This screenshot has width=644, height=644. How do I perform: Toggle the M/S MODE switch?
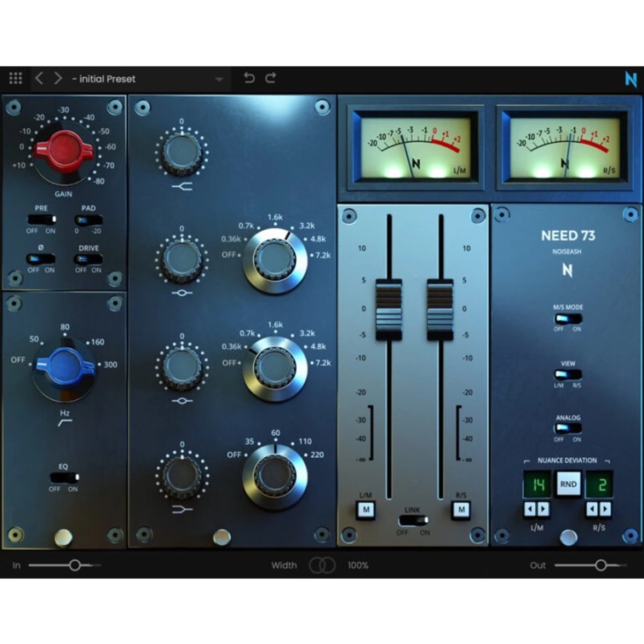pyautogui.click(x=568, y=318)
